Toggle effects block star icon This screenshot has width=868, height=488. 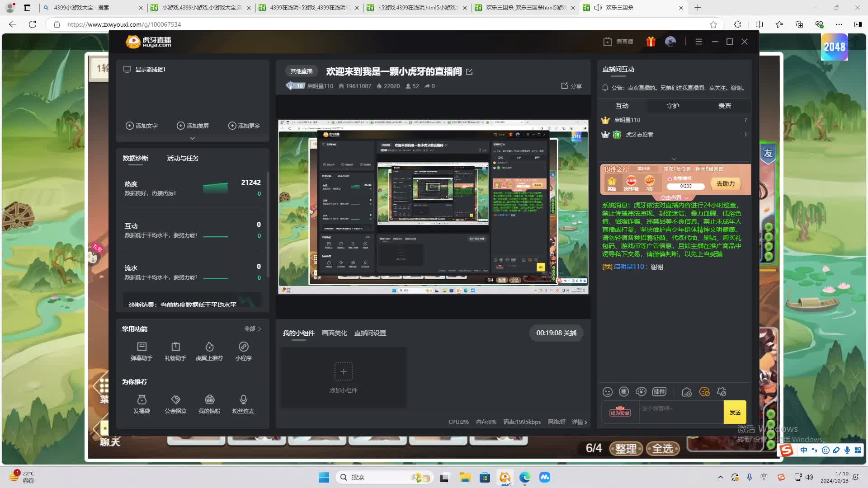(x=722, y=392)
